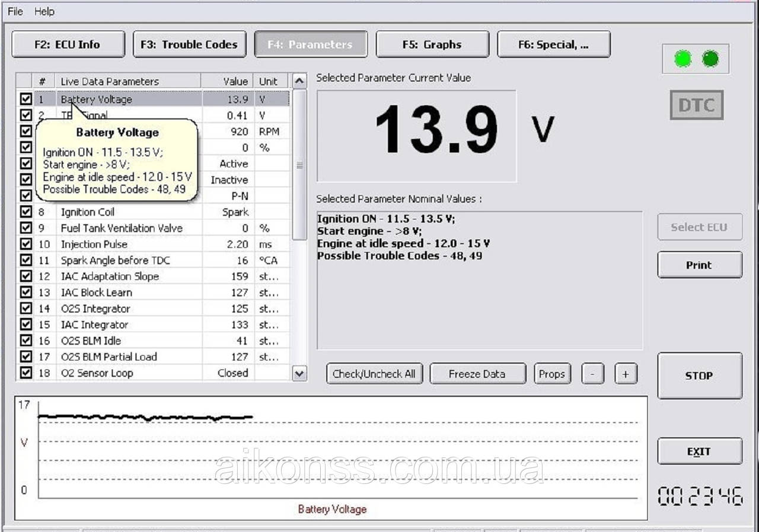The image size is (759, 532).
Task: Open the File menu
Action: tap(15, 11)
